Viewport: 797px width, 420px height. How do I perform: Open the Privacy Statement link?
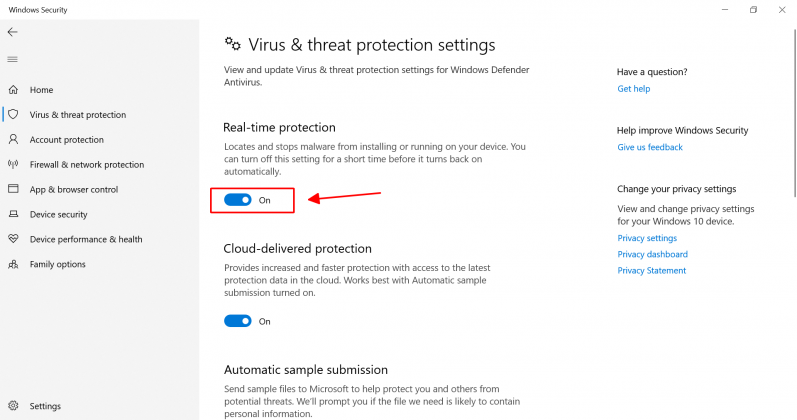point(652,270)
